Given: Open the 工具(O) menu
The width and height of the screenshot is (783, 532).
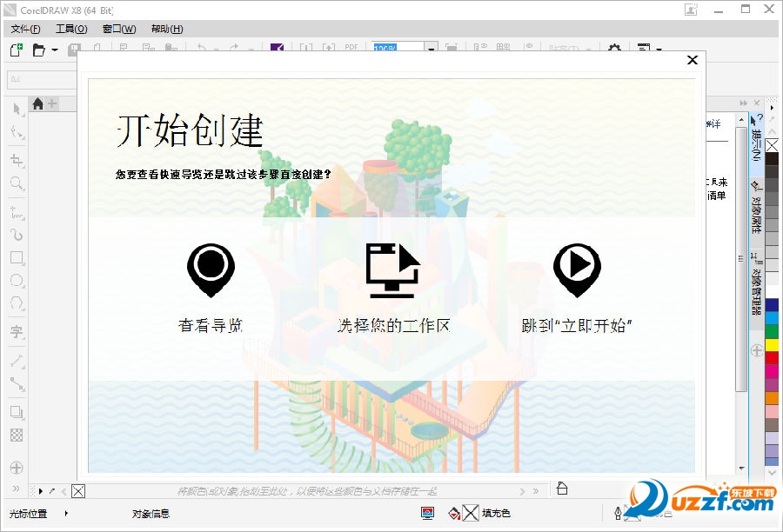Looking at the screenshot, I should click(x=71, y=29).
